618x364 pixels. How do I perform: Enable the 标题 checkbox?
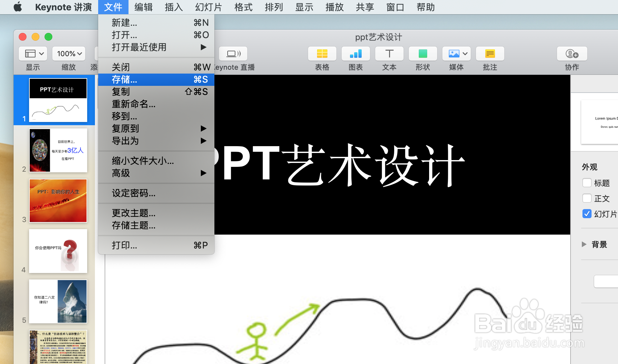(587, 183)
